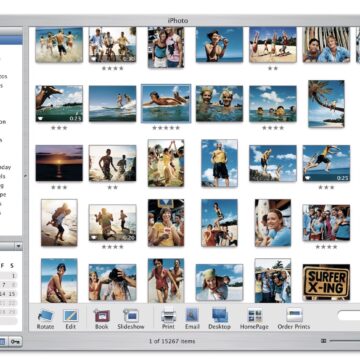Click the "1 of 15267 items" status text
360x360 pixels.
(x=172, y=341)
